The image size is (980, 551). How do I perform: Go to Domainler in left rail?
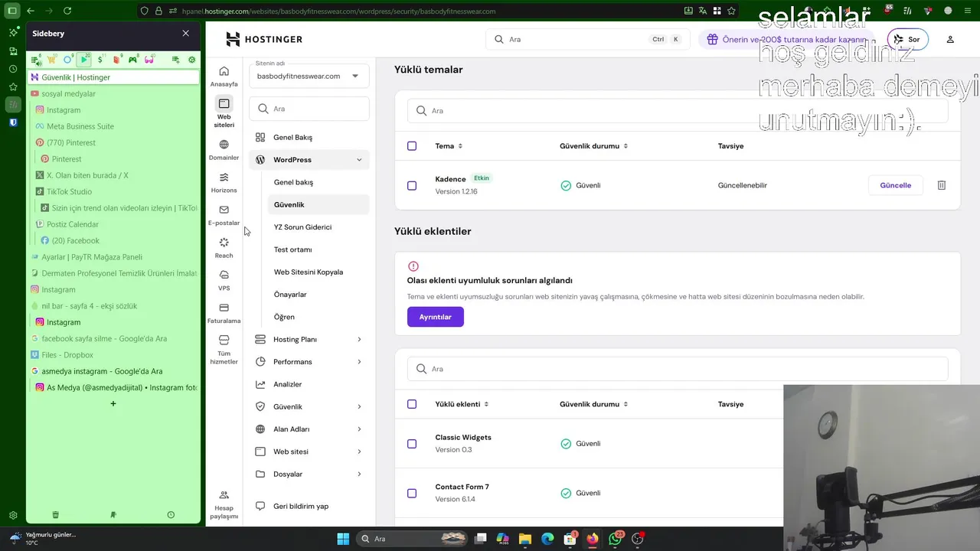coord(224,150)
